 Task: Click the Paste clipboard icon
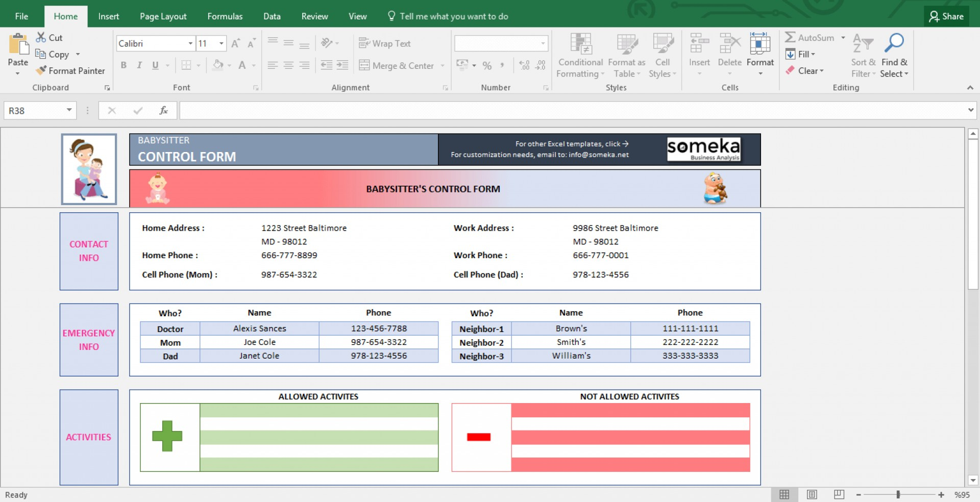click(x=18, y=44)
